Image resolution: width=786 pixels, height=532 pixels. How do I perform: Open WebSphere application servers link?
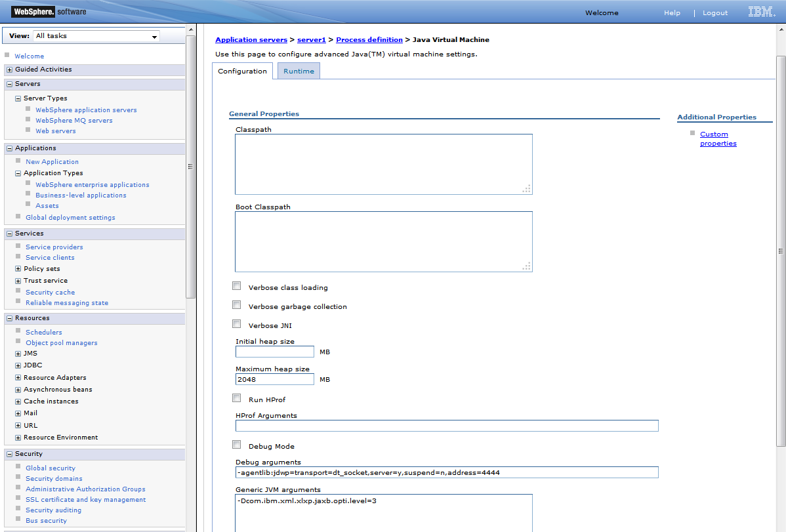tap(86, 110)
